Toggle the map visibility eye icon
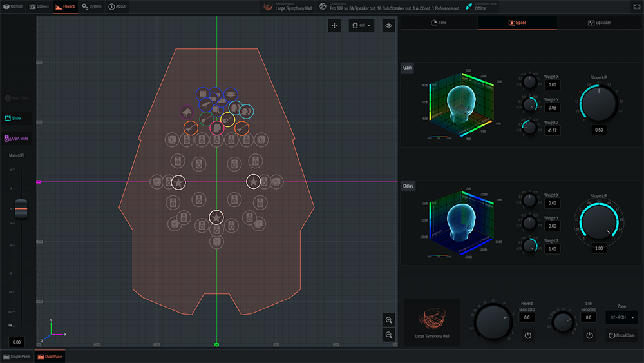Image resolution: width=644 pixels, height=363 pixels. click(x=388, y=25)
